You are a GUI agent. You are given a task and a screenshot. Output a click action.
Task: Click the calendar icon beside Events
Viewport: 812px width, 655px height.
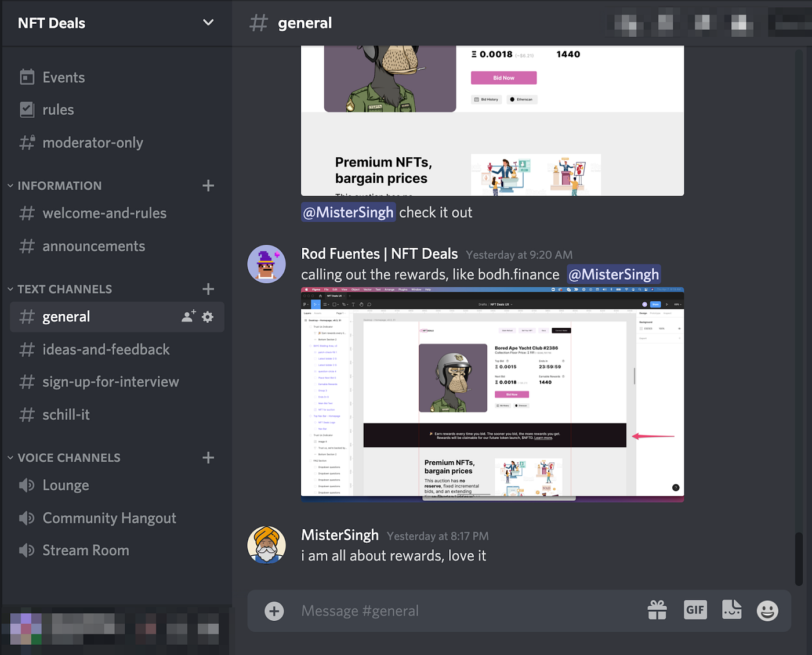tap(27, 77)
